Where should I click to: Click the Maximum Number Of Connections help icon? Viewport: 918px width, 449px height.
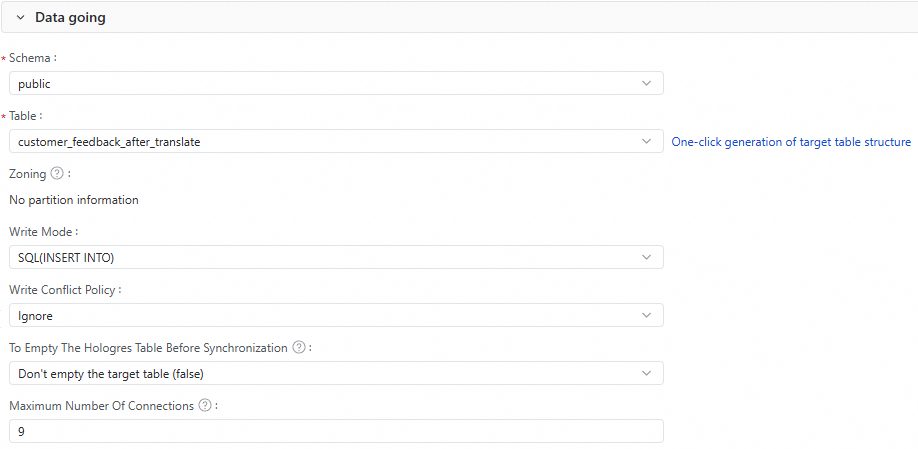click(205, 406)
